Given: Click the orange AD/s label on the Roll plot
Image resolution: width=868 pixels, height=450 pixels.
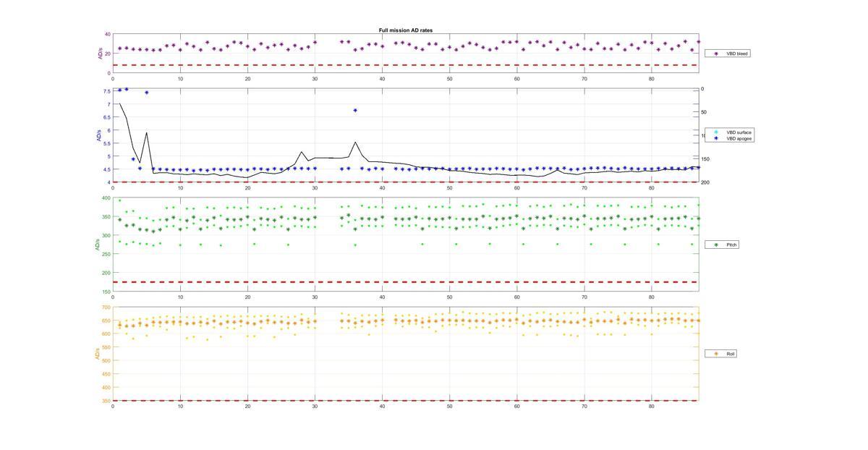Looking at the screenshot, I should point(97,354).
